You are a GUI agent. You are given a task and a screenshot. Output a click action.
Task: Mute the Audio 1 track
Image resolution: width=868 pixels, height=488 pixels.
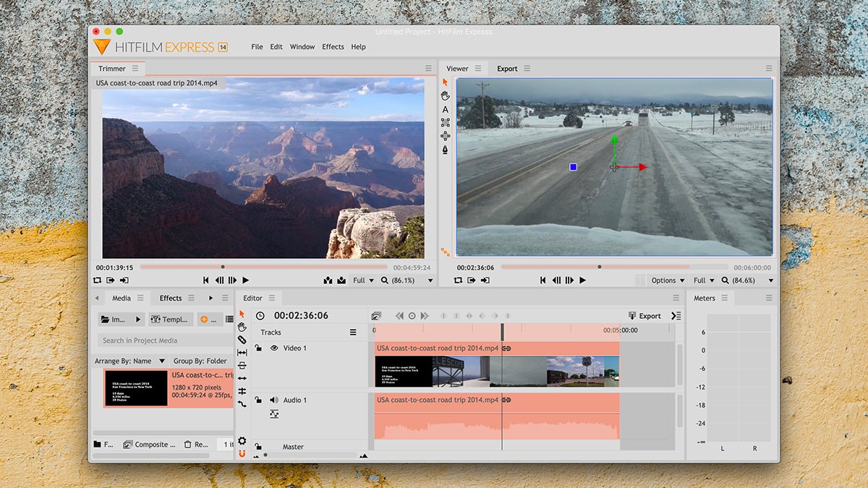click(274, 400)
